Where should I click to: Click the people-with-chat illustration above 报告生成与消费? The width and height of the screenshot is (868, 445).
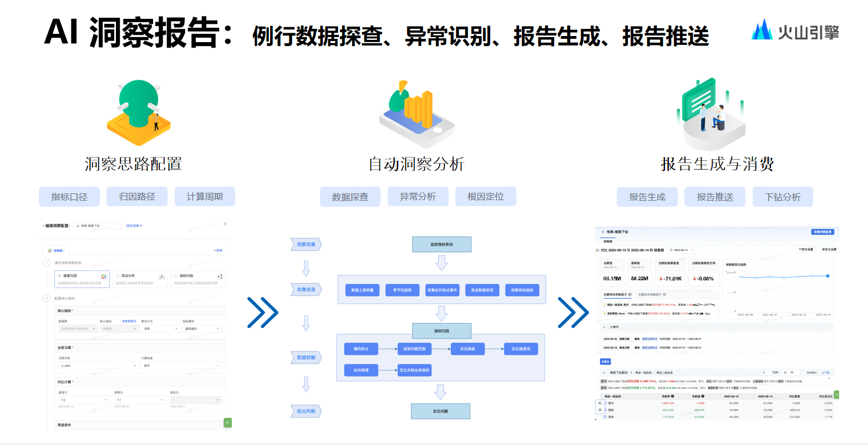(x=711, y=115)
